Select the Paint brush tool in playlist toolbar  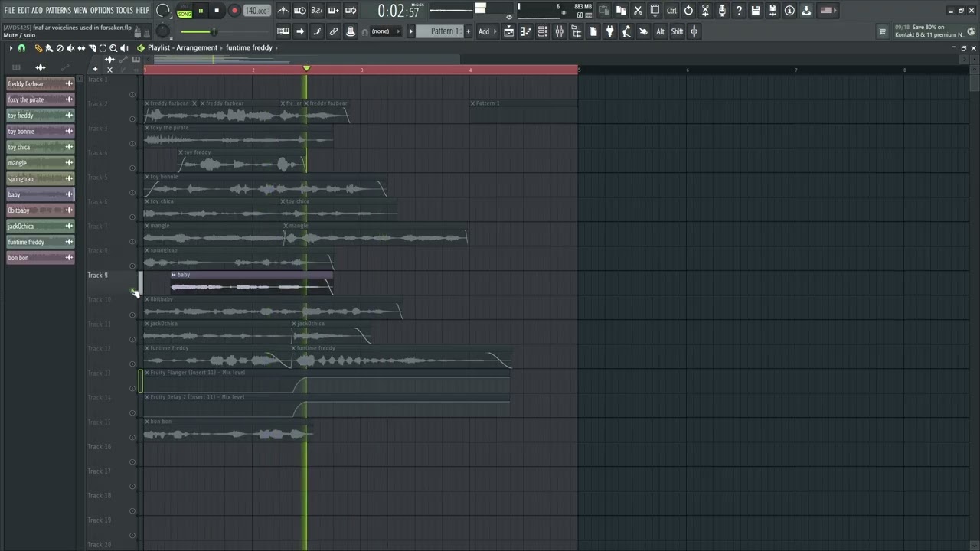(49, 48)
